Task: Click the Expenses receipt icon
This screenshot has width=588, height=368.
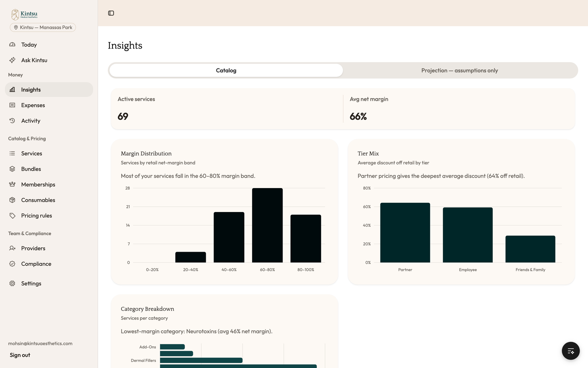Action: point(12,105)
